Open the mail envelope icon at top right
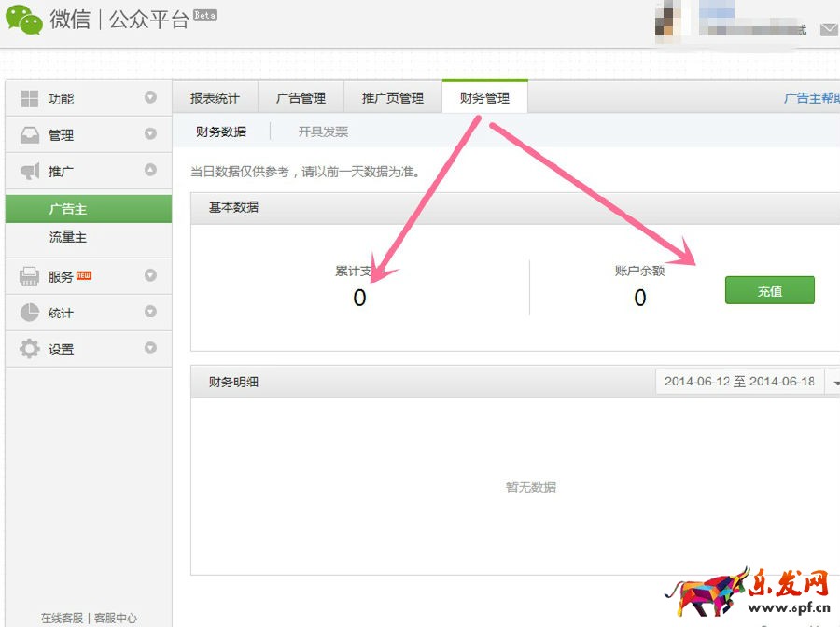840x627 pixels. coord(828,30)
